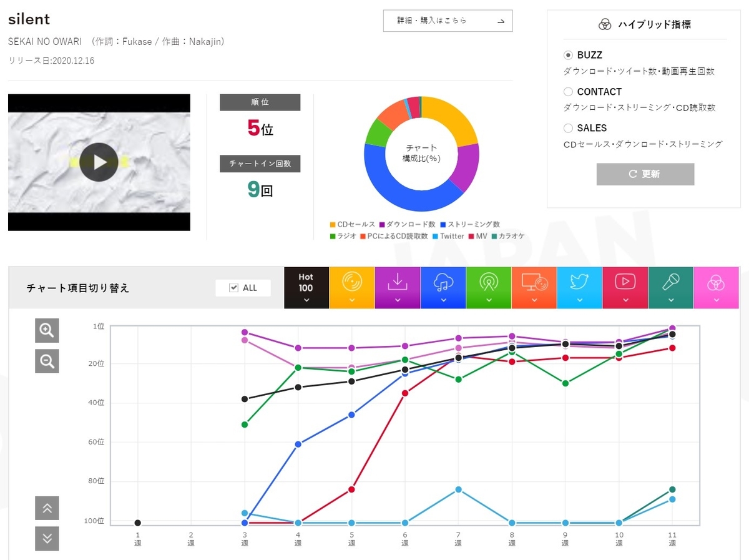Expand chevron under Hot 100 tab
Screen dimensions: 749x560
point(306,300)
